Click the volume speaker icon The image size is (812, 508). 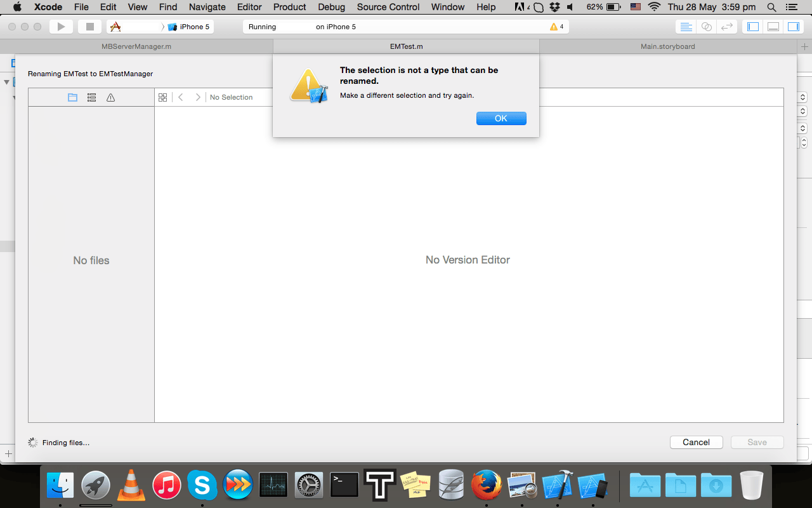click(x=570, y=7)
